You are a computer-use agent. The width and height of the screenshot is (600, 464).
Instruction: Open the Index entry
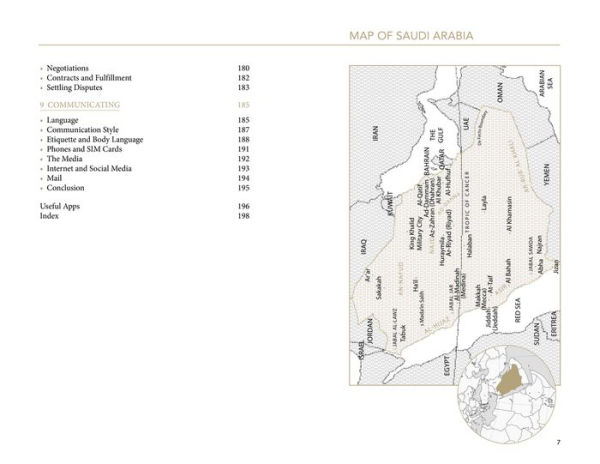tap(50, 216)
